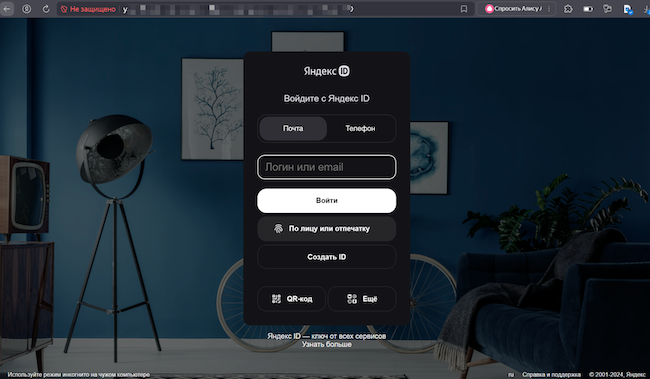
Task: Bookmark this page with the bookmark icon
Action: pos(464,9)
